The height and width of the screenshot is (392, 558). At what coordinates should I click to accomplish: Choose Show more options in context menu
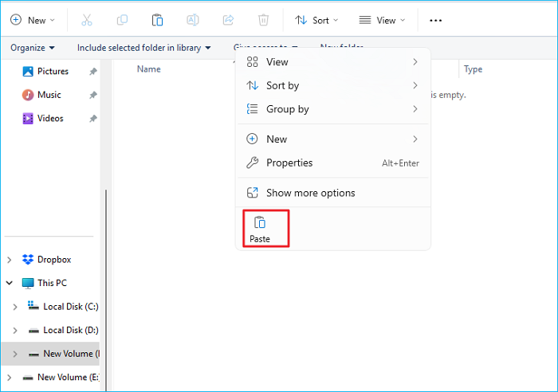point(310,193)
